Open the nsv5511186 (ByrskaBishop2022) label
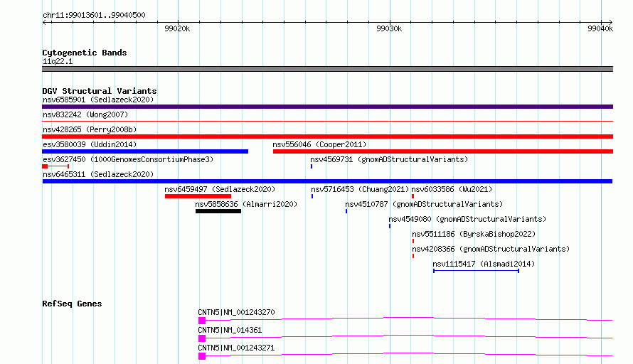 coord(474,234)
